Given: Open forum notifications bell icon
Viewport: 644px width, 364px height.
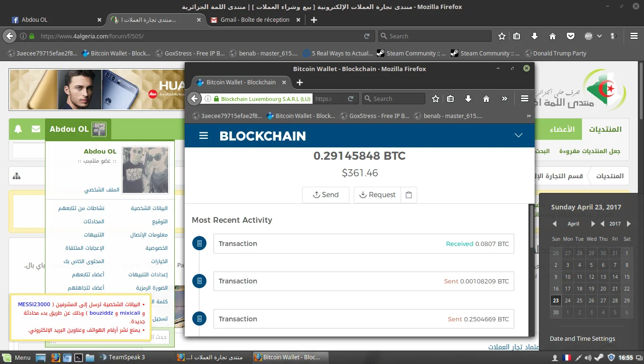Looking at the screenshot, I should (x=18, y=129).
